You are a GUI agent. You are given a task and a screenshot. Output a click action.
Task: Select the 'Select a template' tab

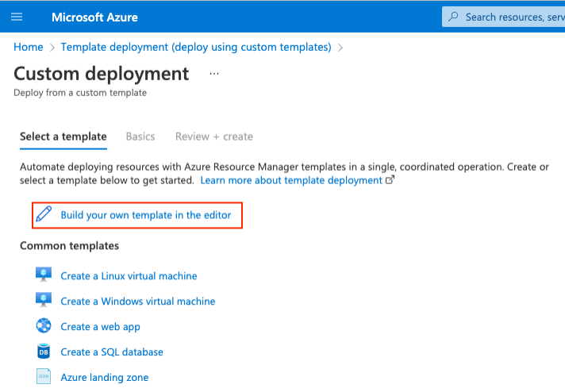tap(63, 136)
